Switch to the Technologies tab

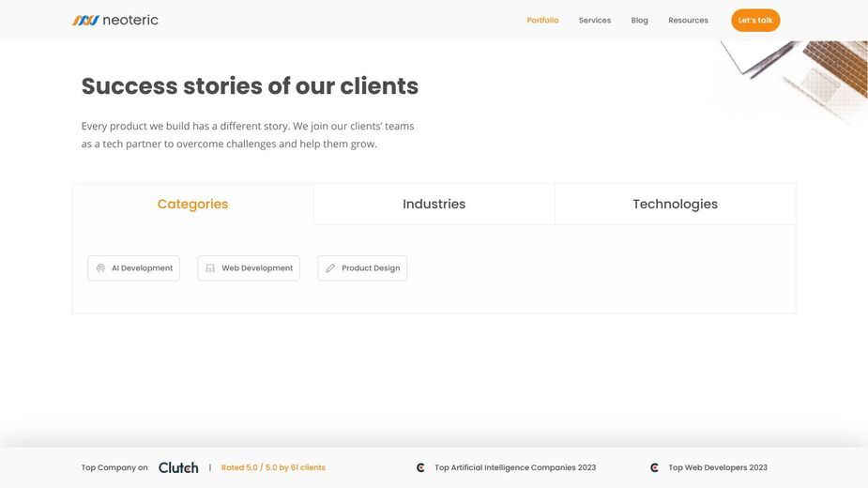coord(676,204)
